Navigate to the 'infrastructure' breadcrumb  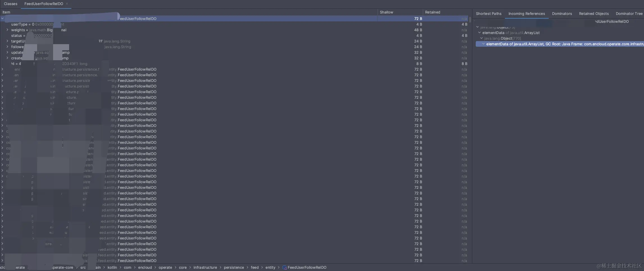pyautogui.click(x=205, y=267)
